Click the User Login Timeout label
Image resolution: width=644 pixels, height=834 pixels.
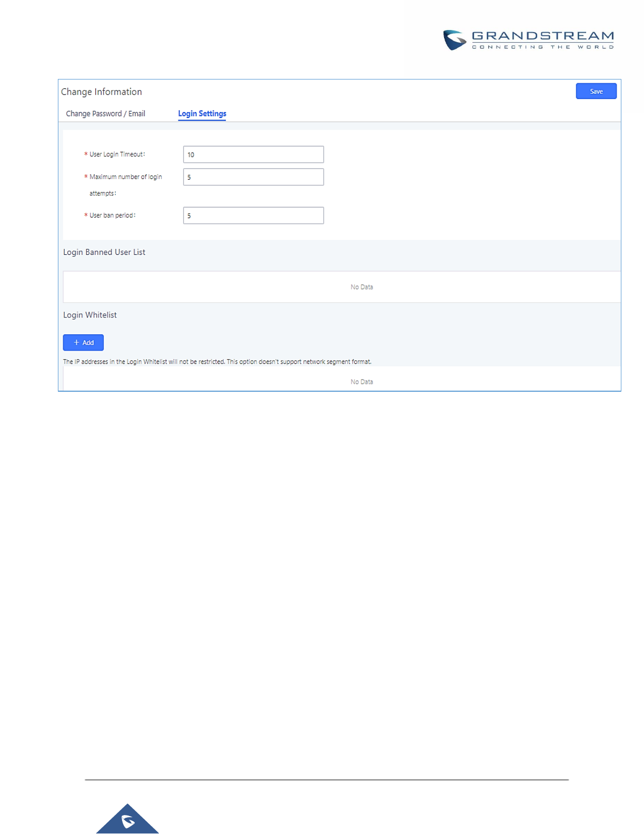pos(117,154)
